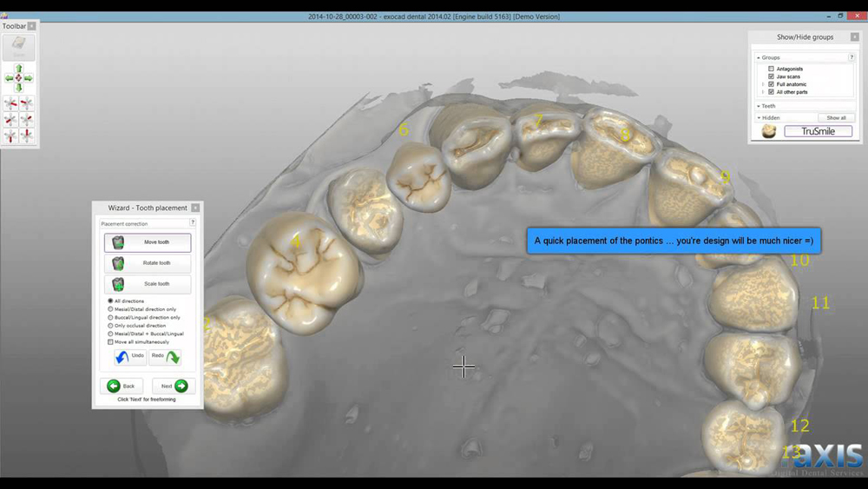This screenshot has height=489, width=868.
Task: Restore down the exocad window
Action: click(840, 16)
